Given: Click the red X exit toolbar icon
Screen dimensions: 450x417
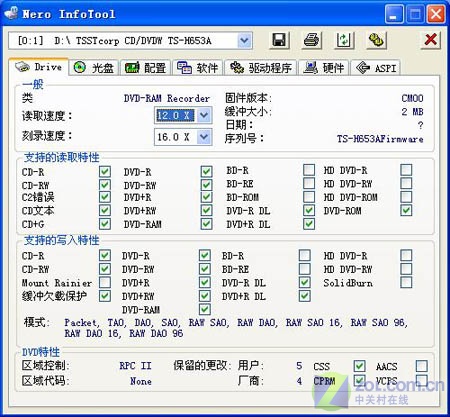Looking at the screenshot, I should click(430, 40).
